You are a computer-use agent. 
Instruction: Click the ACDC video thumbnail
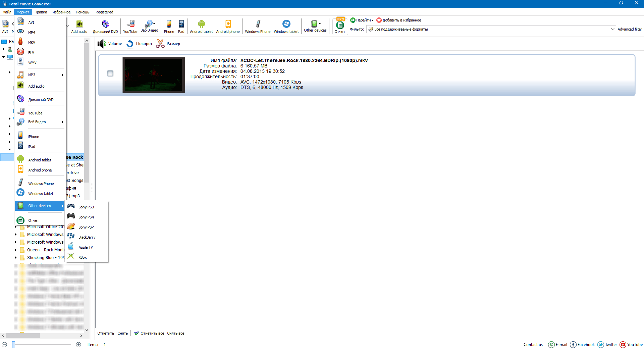(154, 75)
